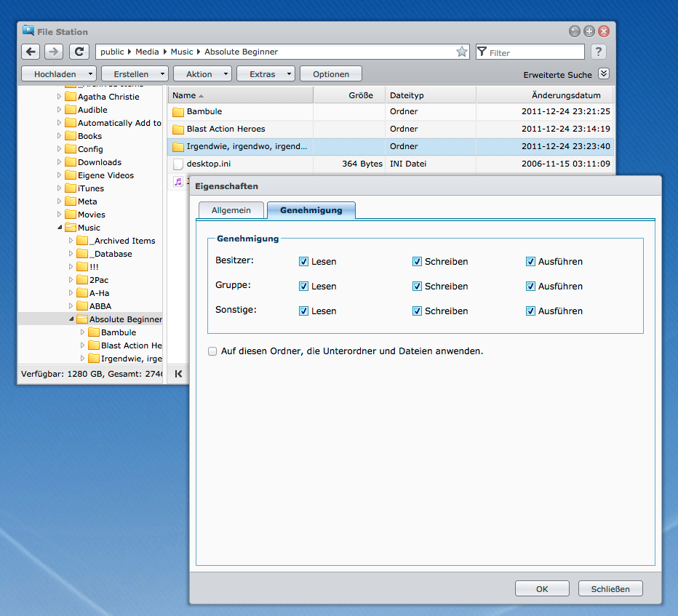Select the Genehmigung tab
Image resolution: width=678 pixels, height=616 pixels.
click(x=311, y=210)
